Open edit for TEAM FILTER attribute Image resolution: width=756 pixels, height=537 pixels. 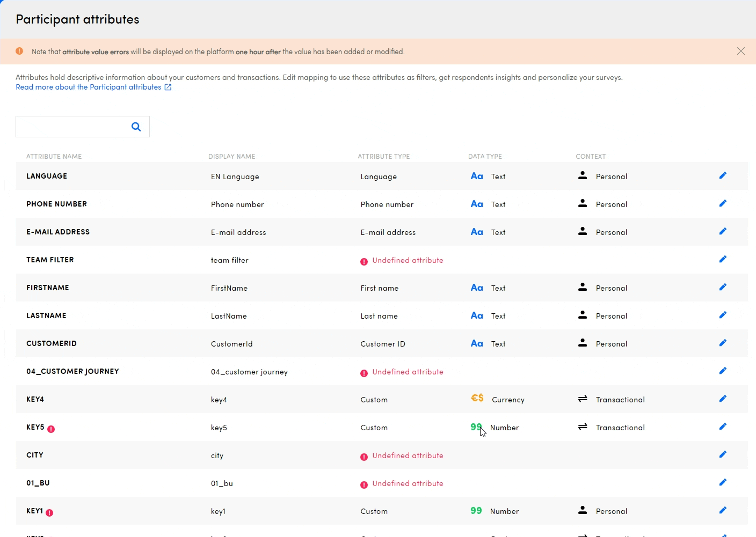[x=723, y=259]
